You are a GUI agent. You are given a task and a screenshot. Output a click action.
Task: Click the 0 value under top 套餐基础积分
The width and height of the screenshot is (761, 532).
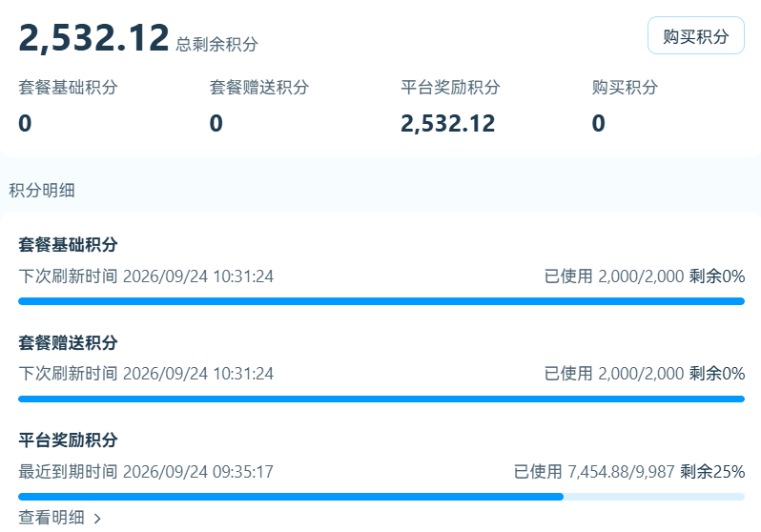coord(25,123)
